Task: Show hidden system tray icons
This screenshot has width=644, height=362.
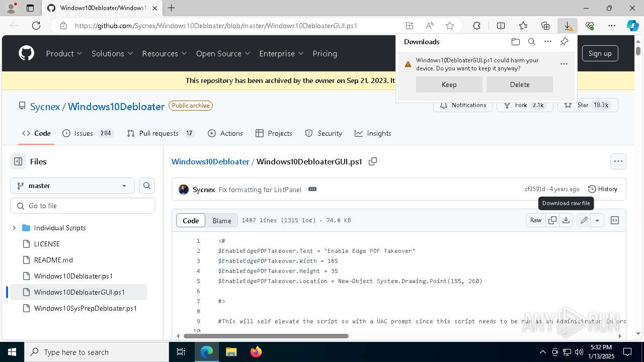Action: click(x=542, y=352)
